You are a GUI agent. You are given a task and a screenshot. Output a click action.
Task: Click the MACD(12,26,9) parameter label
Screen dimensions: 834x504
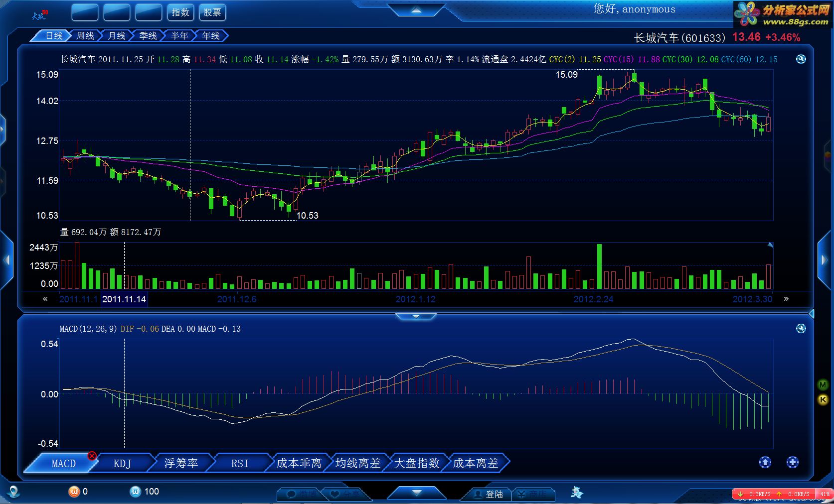point(88,329)
